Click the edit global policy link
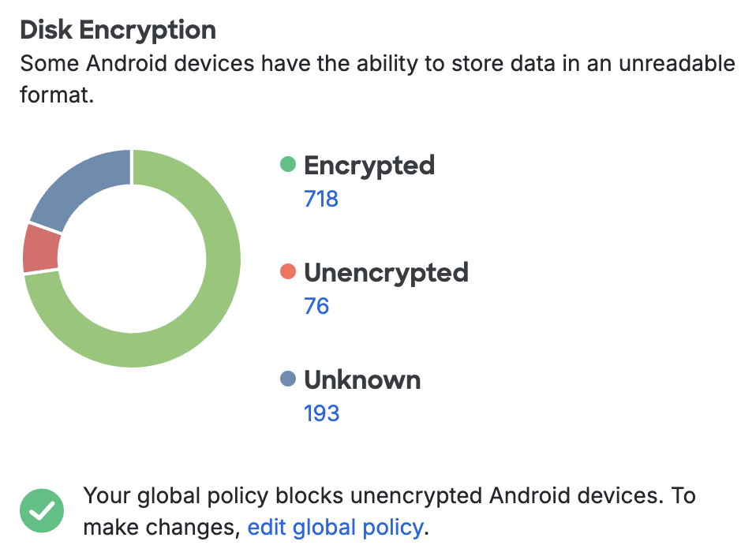The width and height of the screenshot is (756, 560). pyautogui.click(x=335, y=527)
